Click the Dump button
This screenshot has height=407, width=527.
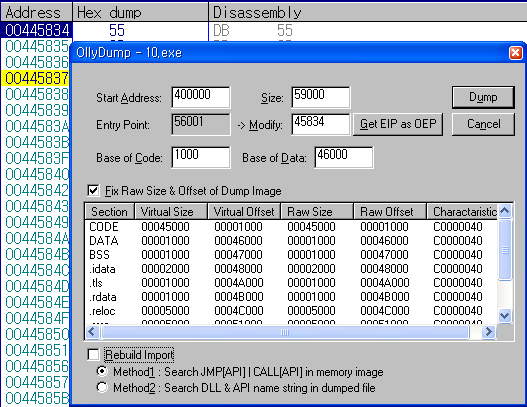click(483, 97)
